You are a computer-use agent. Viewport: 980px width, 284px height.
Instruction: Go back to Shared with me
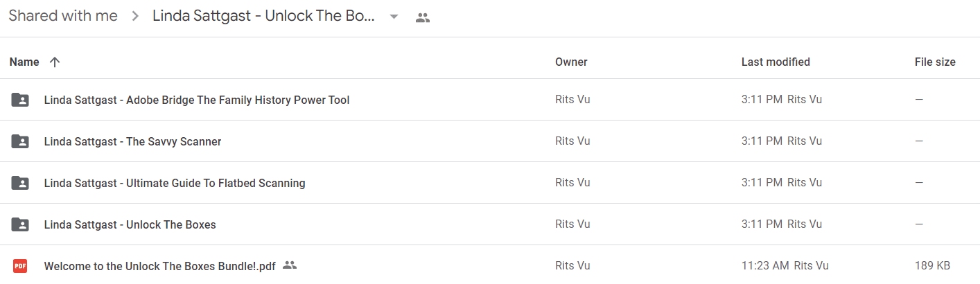tap(63, 16)
